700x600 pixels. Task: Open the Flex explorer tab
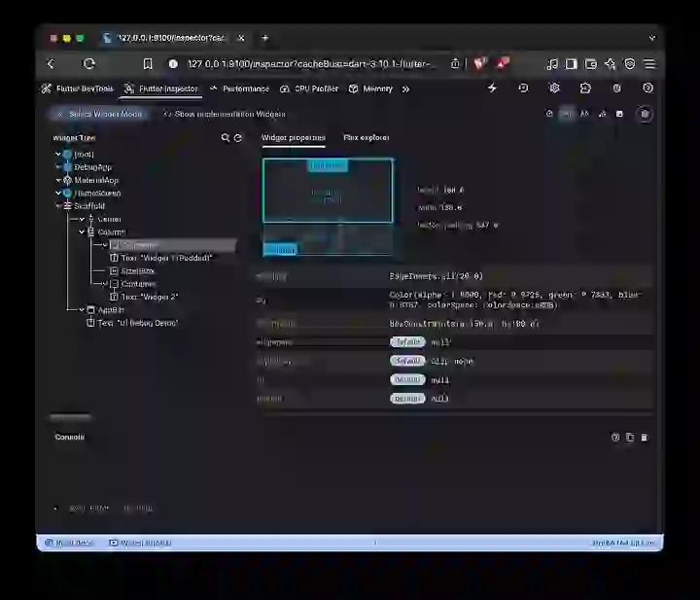[366, 138]
